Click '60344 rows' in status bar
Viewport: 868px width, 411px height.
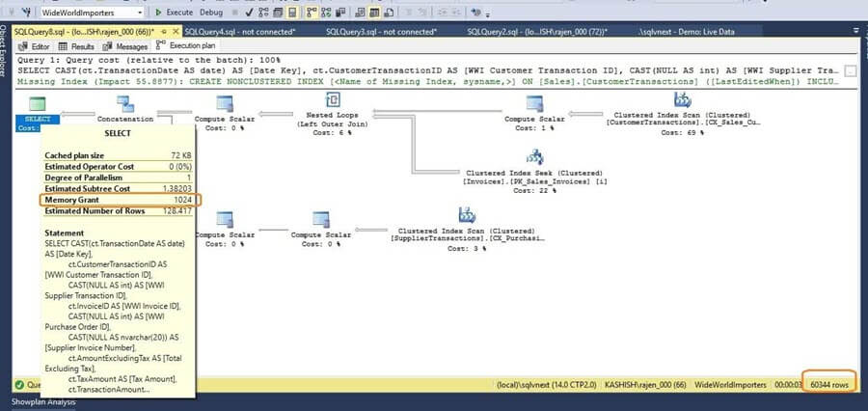point(828,384)
